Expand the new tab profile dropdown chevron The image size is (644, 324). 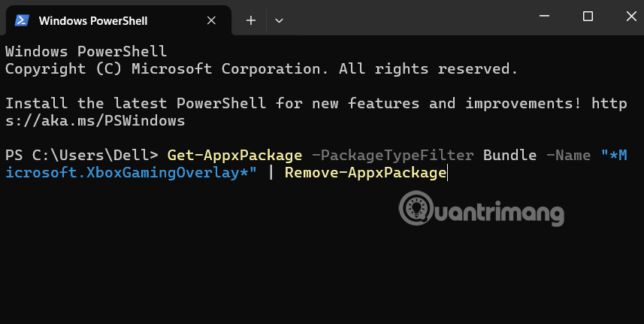click(x=279, y=20)
